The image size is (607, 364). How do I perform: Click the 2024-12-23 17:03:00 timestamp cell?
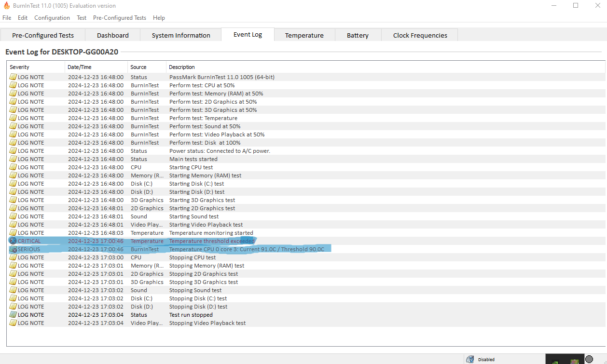[96, 257]
